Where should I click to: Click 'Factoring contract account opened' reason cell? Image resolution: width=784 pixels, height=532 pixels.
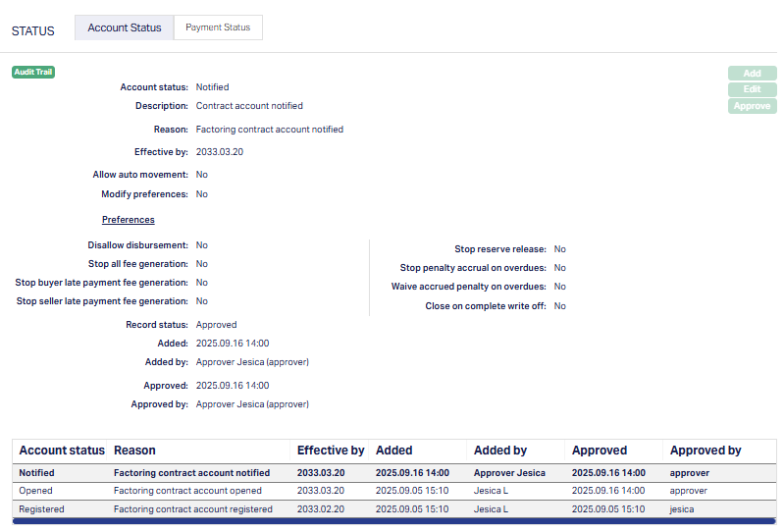(x=187, y=491)
